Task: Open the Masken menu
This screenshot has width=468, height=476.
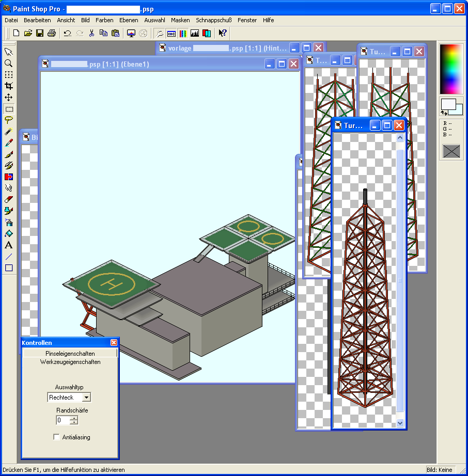Action: coord(180,20)
